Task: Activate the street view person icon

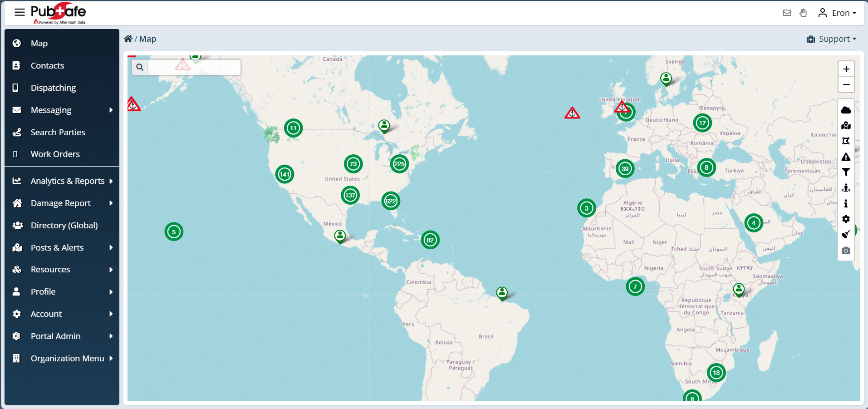Action: pos(846,187)
